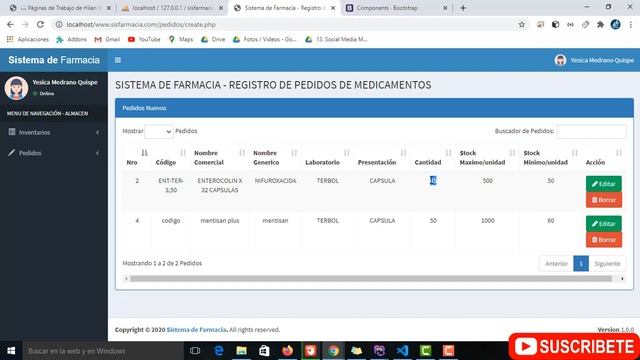640x360 pixels.
Task: Click the 'mentisan plus' cell
Action: click(x=220, y=220)
